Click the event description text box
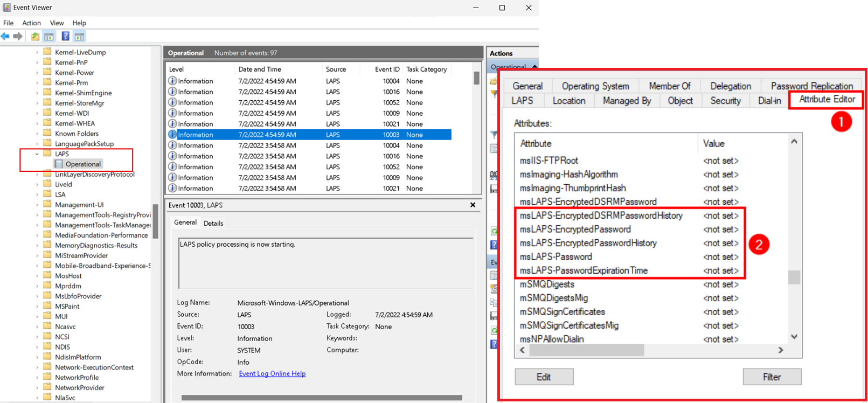 tap(325, 263)
